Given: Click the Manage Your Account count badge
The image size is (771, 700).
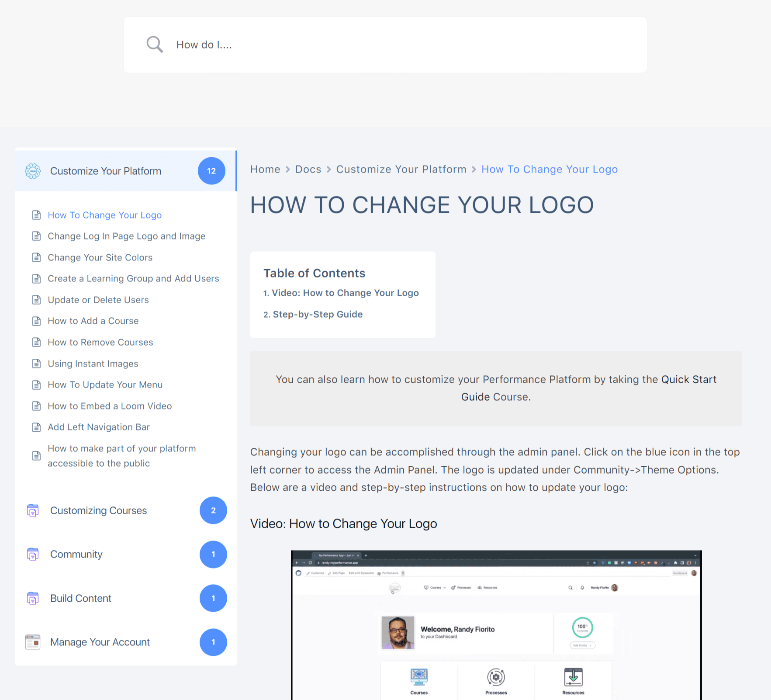Looking at the screenshot, I should point(213,642).
